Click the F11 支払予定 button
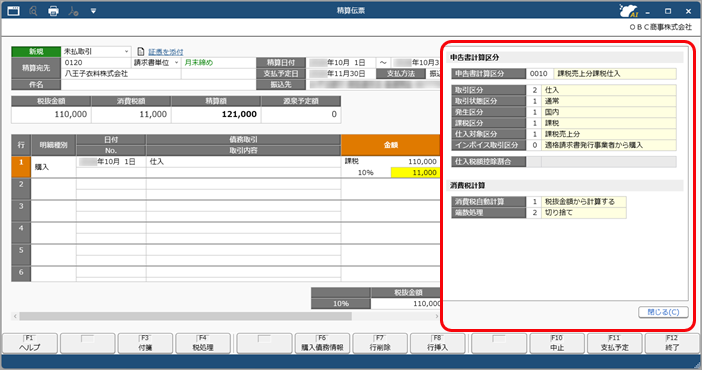This screenshot has width=702, height=370. [614, 344]
